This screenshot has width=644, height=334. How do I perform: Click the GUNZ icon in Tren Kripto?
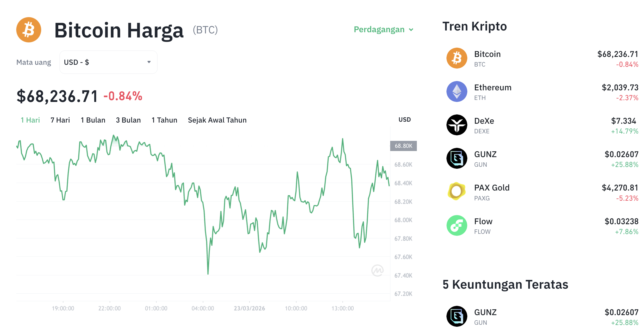click(457, 158)
